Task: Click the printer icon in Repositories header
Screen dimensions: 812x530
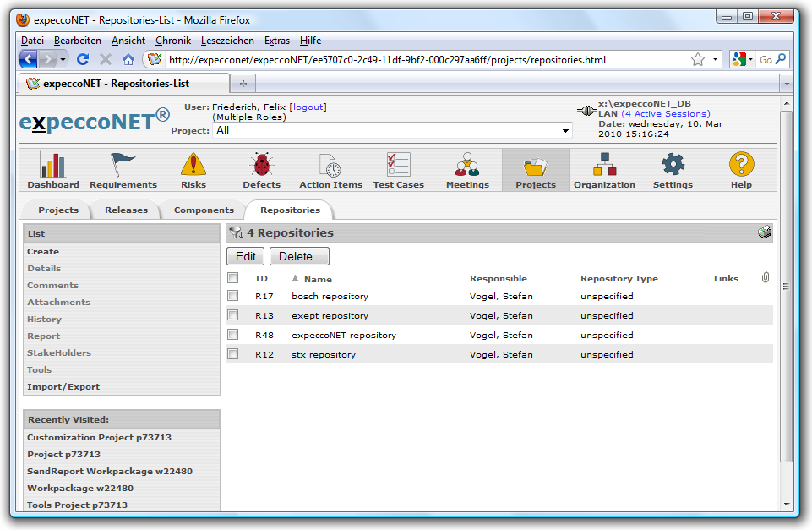Action: click(x=765, y=233)
